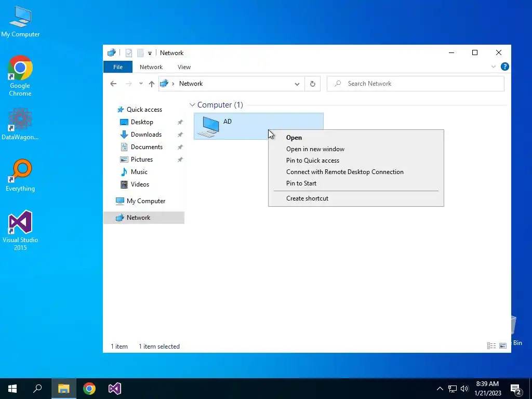Switch to Details view layout icon
The width and height of the screenshot is (532, 399).
(x=491, y=345)
